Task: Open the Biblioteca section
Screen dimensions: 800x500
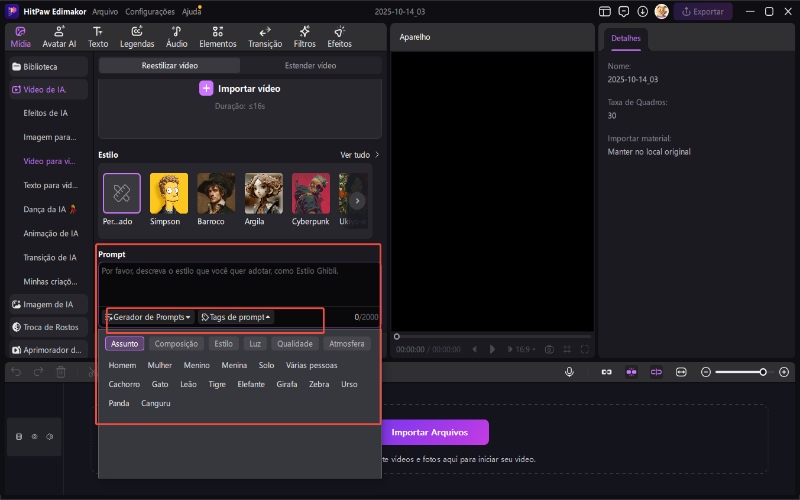Action: 48,66
